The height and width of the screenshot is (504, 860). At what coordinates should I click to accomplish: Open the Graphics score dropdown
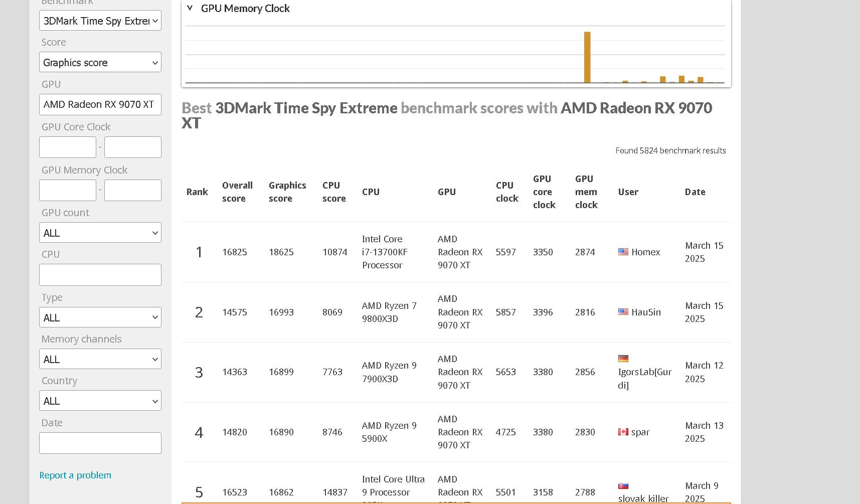click(x=100, y=63)
